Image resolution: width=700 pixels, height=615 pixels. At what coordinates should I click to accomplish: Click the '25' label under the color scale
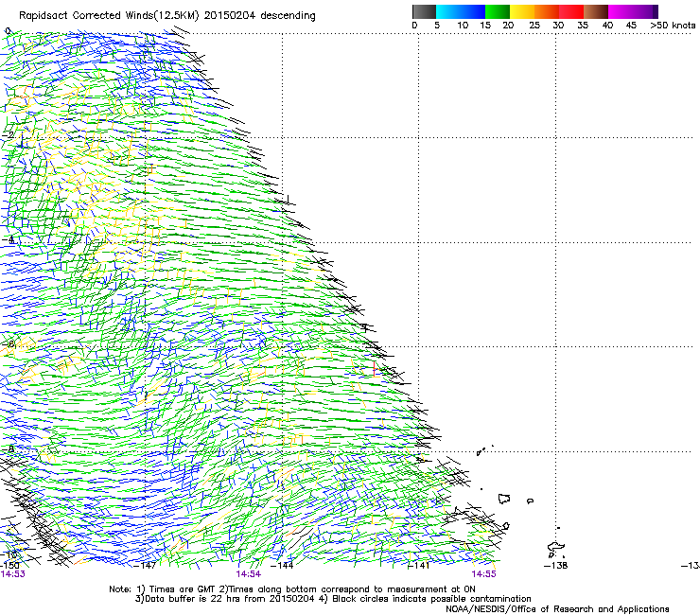(534, 26)
